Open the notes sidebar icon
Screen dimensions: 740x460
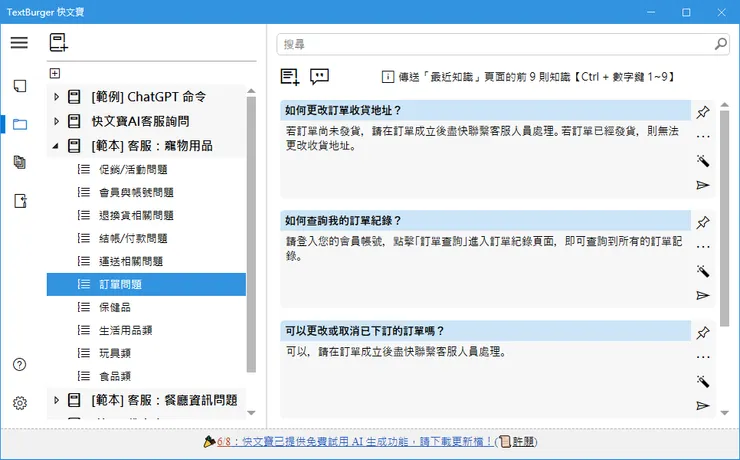(20, 86)
